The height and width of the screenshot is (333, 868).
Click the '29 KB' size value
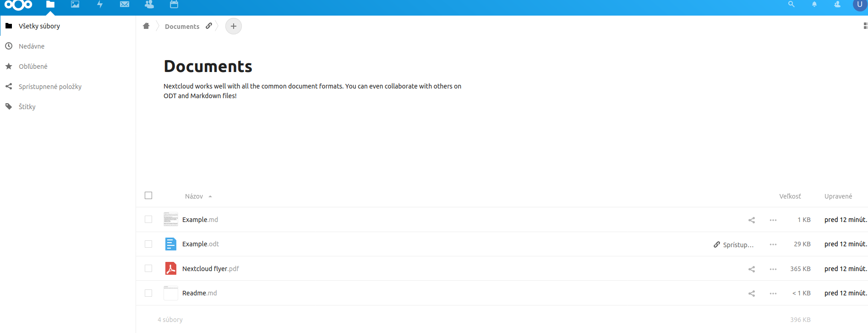[x=802, y=244]
